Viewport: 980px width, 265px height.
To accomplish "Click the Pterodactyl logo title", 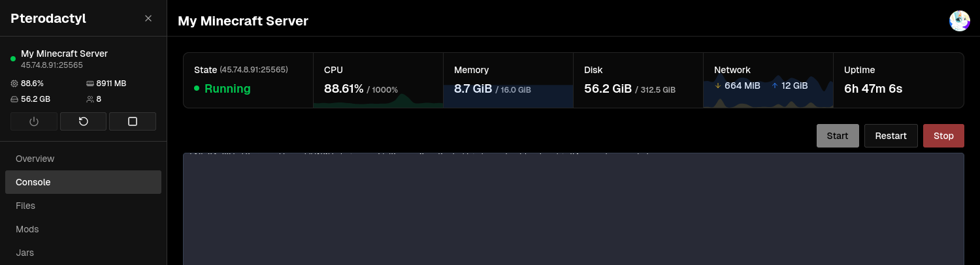I will [x=48, y=19].
